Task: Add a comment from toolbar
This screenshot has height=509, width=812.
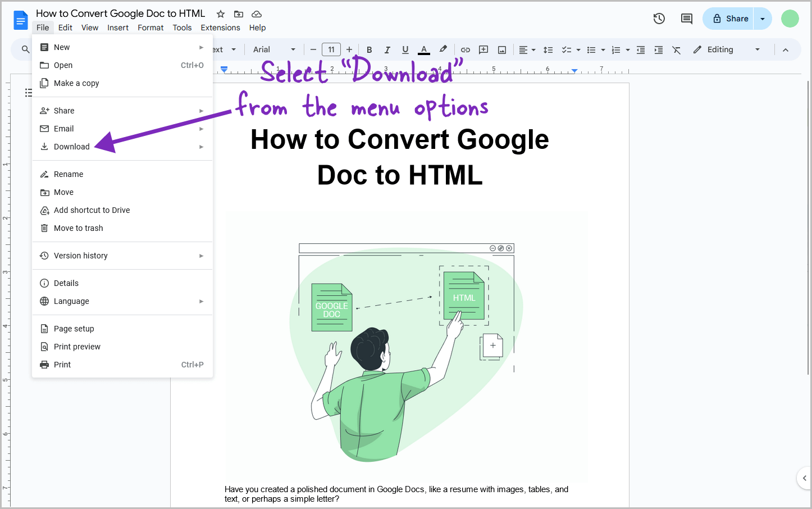Action: 483,49
